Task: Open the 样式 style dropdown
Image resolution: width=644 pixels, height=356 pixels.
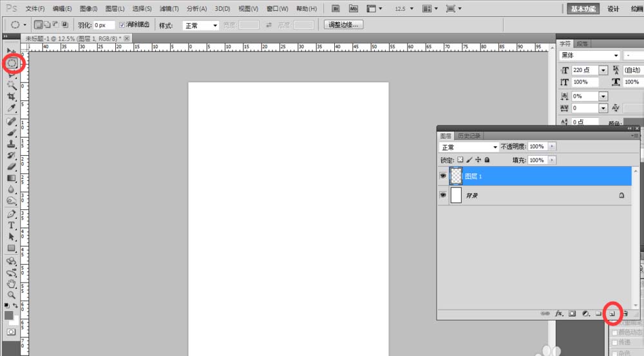Action: 201,25
